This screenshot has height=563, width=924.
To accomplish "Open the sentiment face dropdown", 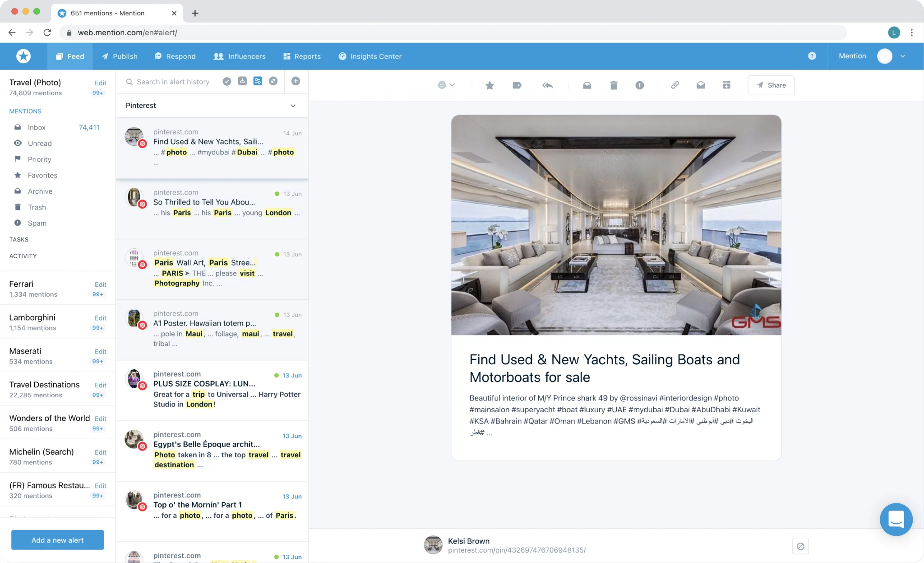I will click(446, 85).
